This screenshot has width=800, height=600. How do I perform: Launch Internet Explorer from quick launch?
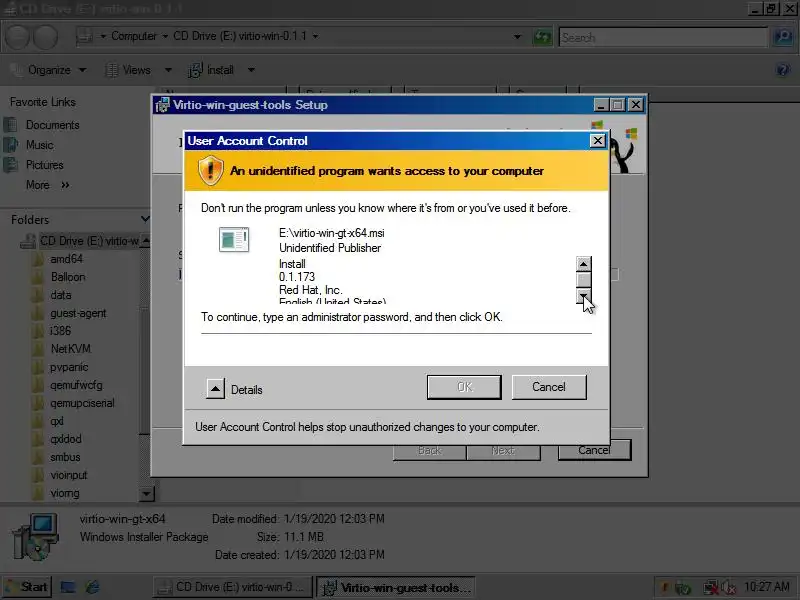pyautogui.click(x=92, y=587)
